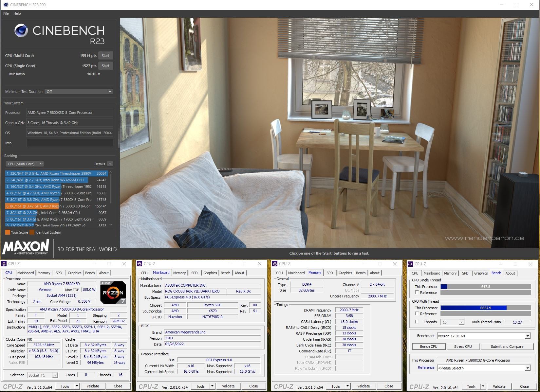Viewport: 540px width, 392px height.
Task: Expand the ranking Details arrow
Action: (110, 164)
